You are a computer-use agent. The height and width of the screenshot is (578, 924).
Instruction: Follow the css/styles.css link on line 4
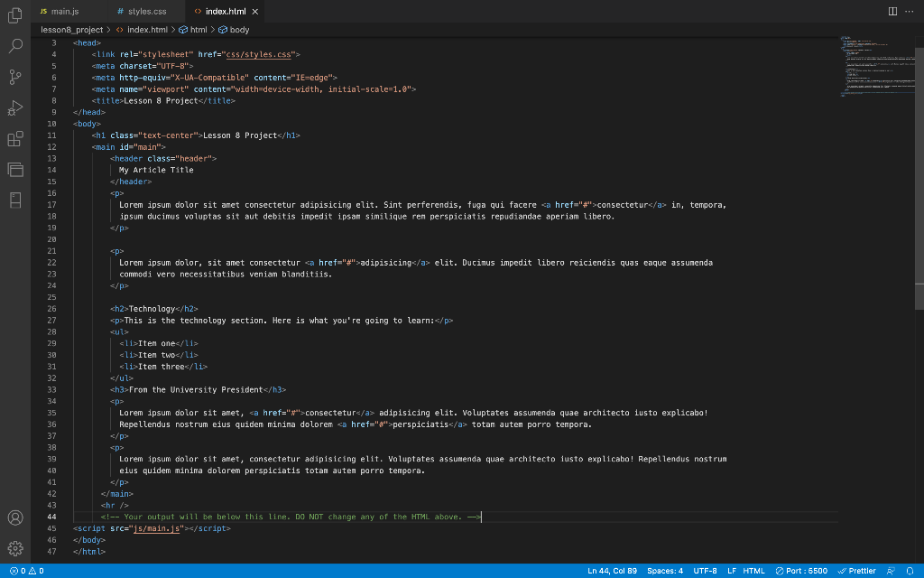[259, 54]
